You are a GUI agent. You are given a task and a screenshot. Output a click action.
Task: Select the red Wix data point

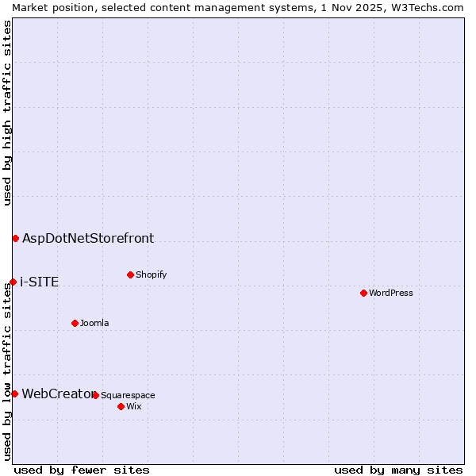pos(121,406)
